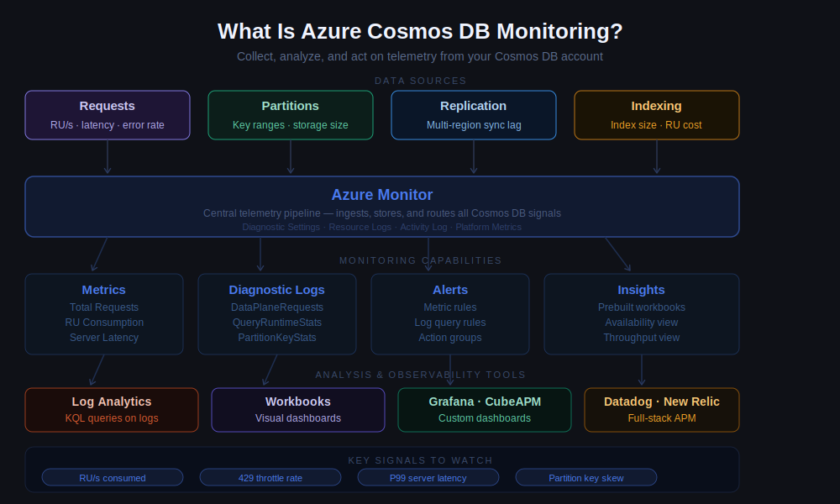840x504 pixels.
Task: Click the Requests data source card
Action: click(108, 115)
